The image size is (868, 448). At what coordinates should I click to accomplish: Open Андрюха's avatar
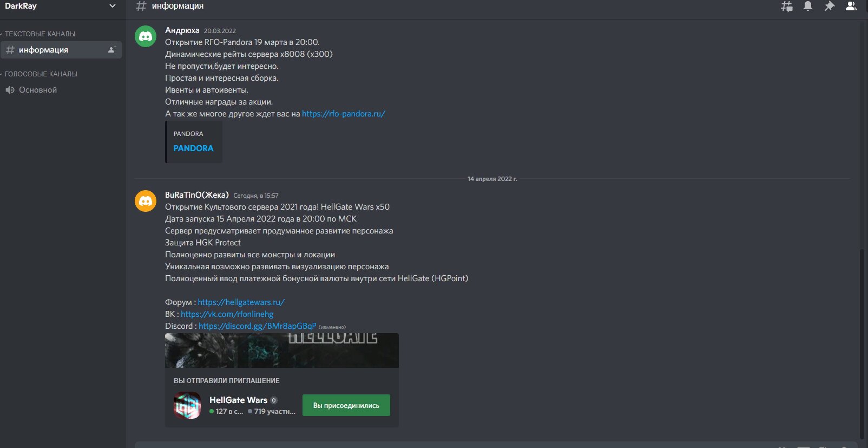(x=146, y=36)
